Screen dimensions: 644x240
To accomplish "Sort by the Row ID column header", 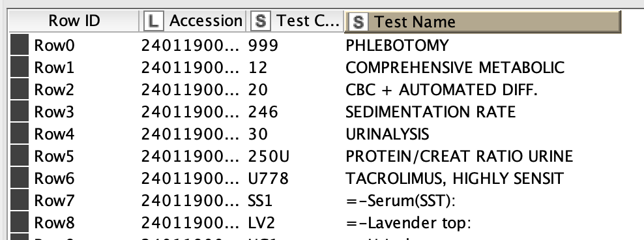I will coord(74,21).
